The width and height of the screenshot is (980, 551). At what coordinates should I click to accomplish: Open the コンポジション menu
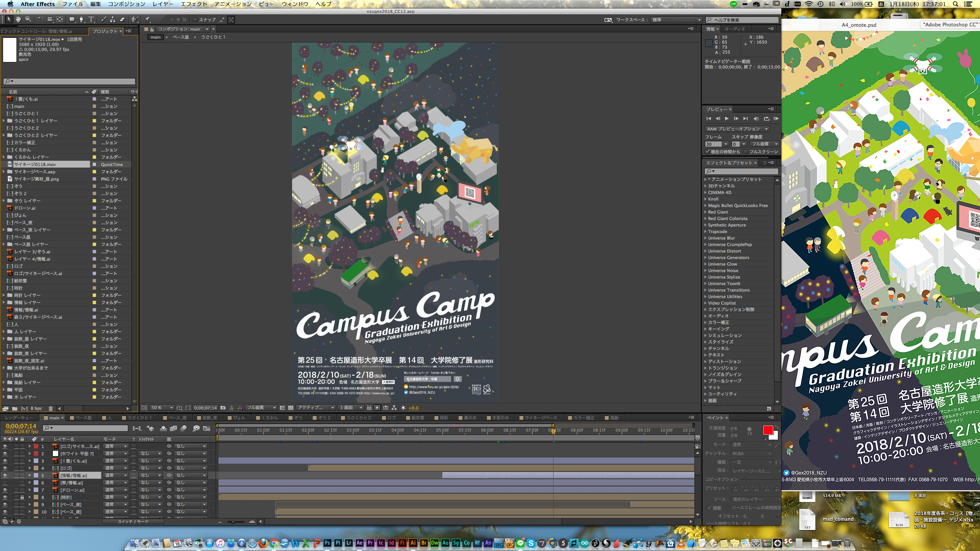coord(126,4)
